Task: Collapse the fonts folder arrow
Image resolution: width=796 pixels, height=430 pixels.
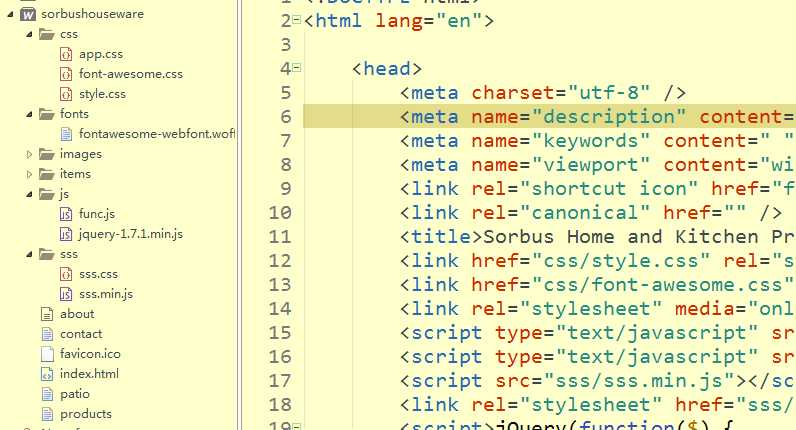Action: tap(29, 114)
